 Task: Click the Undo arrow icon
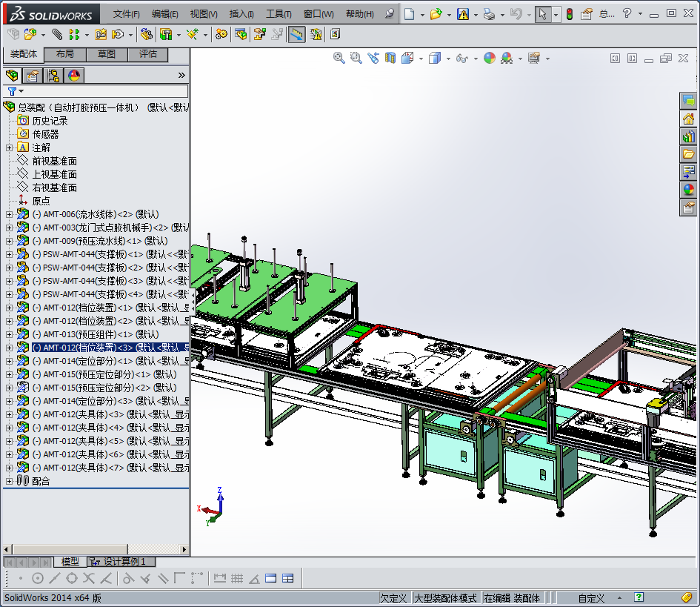(516, 14)
